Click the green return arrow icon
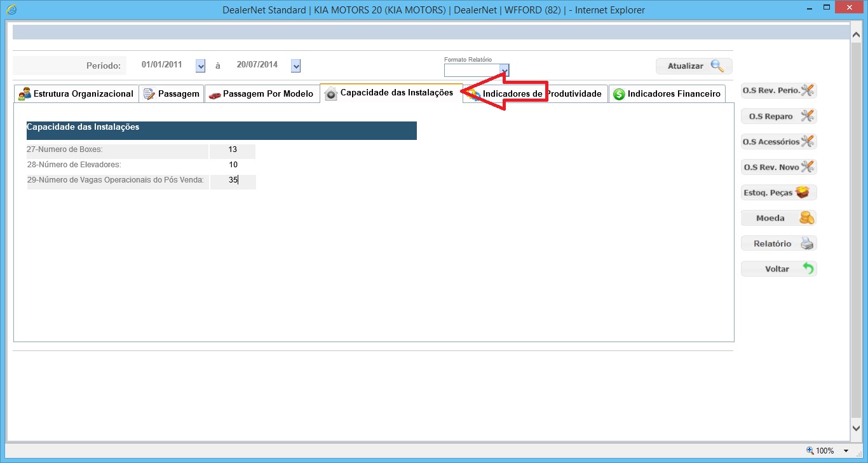 click(x=808, y=268)
